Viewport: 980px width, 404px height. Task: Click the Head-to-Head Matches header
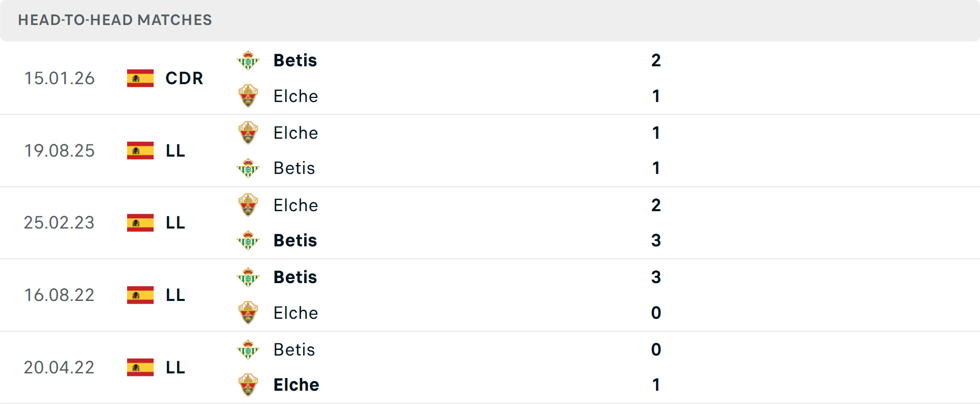coord(115,20)
